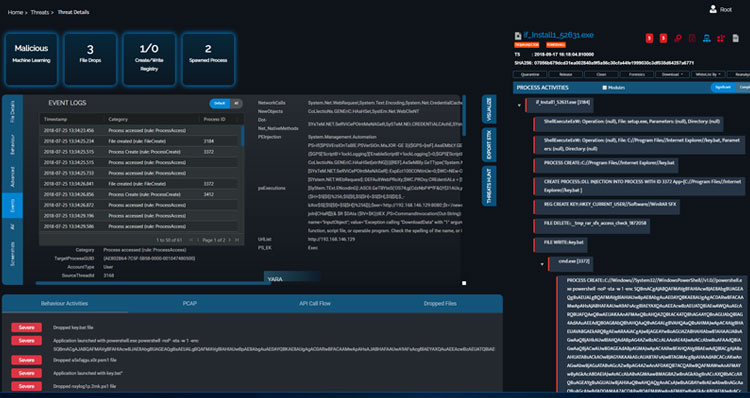This screenshot has width=750, height=398.
Task: Click the small white square resize handle
Action: (x=464, y=283)
